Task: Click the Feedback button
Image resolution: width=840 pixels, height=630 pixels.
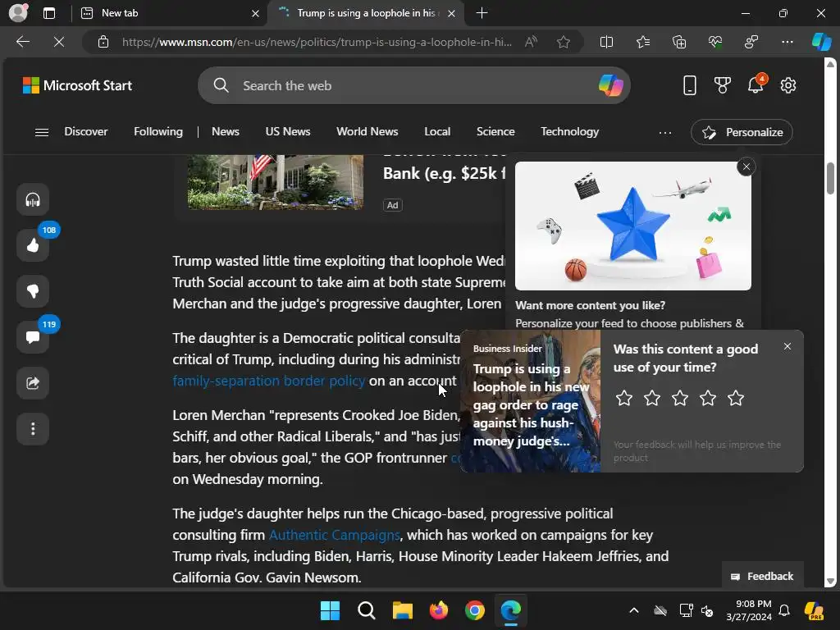Action: [762, 577]
